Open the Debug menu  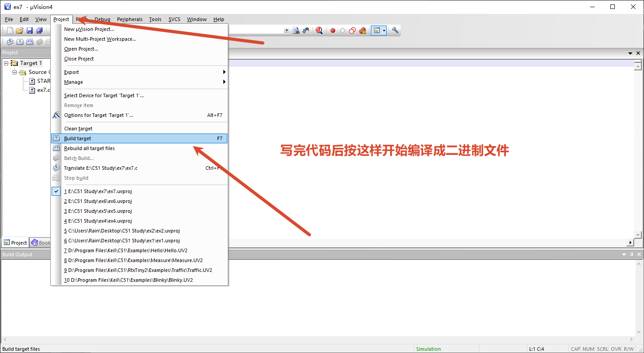pos(102,19)
